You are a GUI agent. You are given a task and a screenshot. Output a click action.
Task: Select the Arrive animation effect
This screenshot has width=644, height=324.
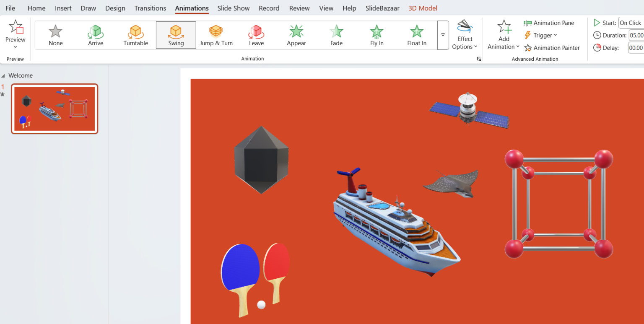[x=95, y=35]
